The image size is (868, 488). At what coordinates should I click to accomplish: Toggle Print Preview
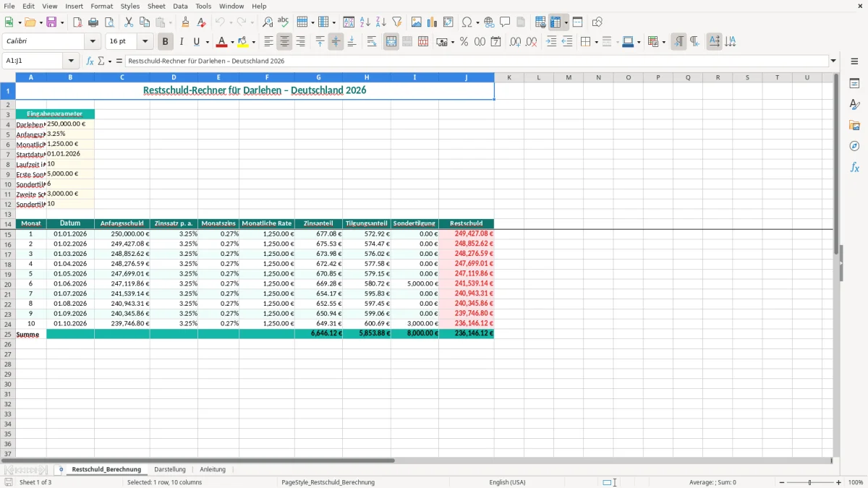click(109, 22)
